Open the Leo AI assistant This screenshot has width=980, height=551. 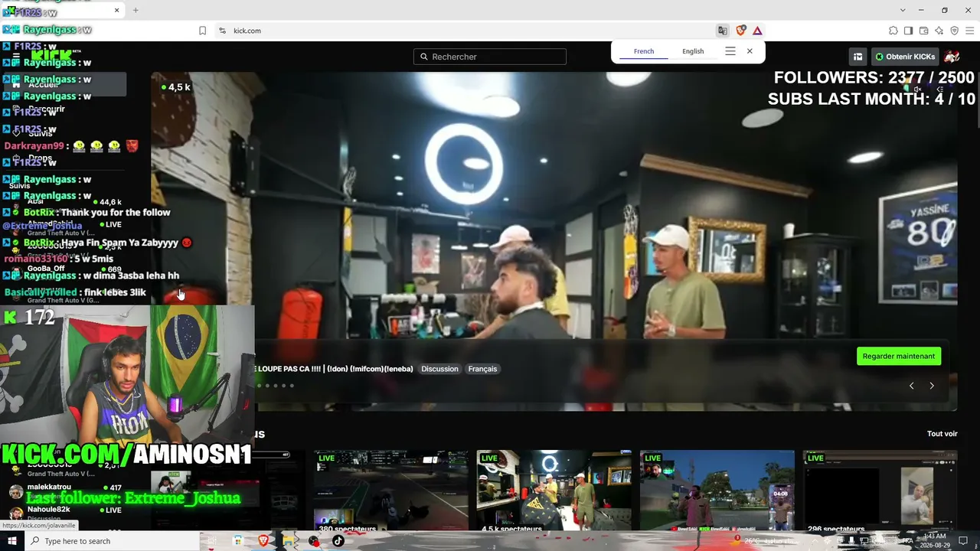click(939, 31)
